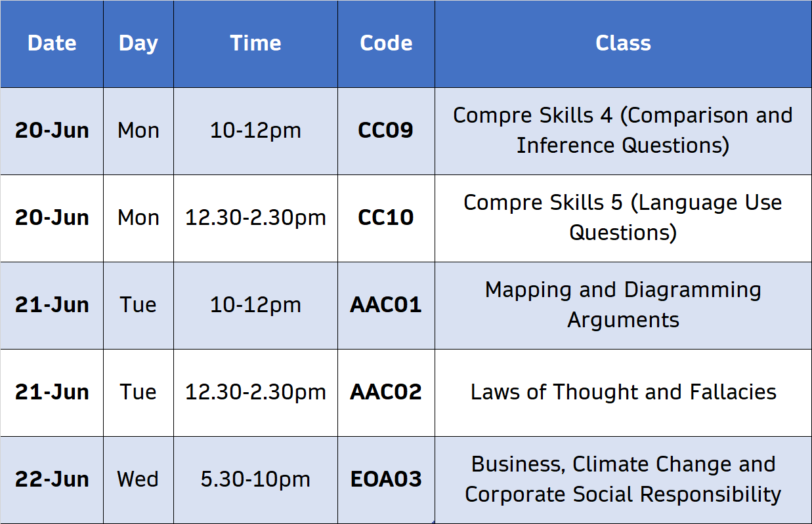The image size is (812, 524).
Task: Select 10-12pm time in AAC01 row
Action: click(x=255, y=306)
